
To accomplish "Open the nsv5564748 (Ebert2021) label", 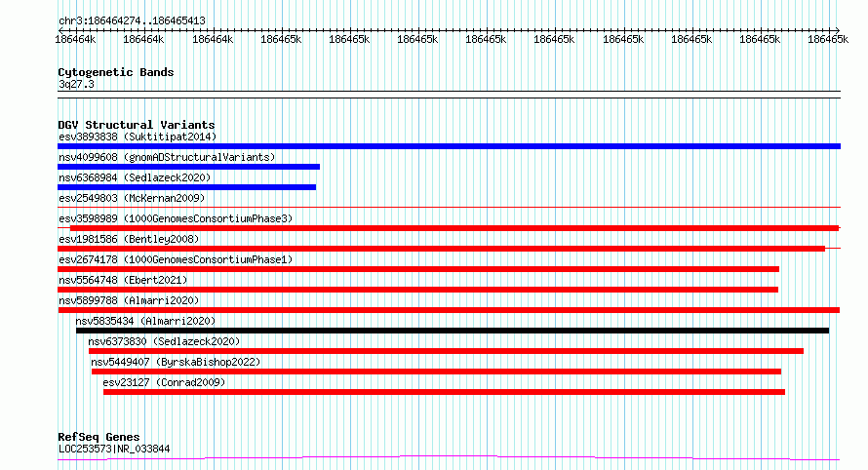I will (x=123, y=280).
